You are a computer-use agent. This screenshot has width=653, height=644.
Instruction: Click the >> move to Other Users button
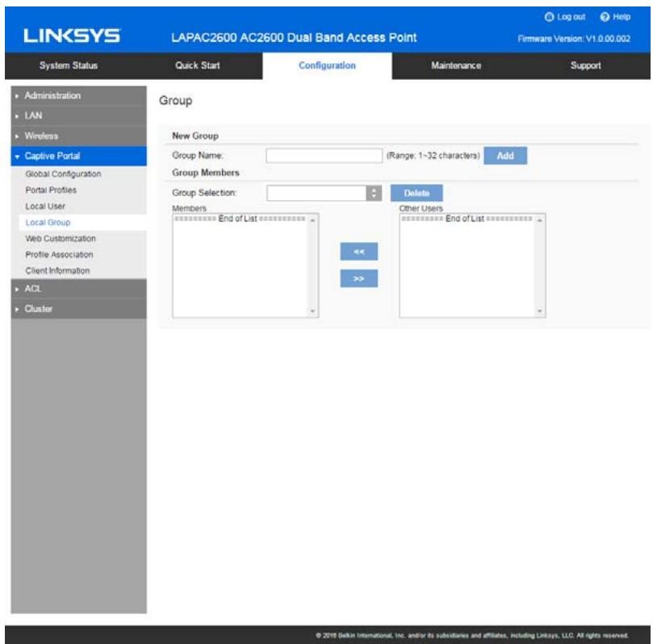click(359, 278)
